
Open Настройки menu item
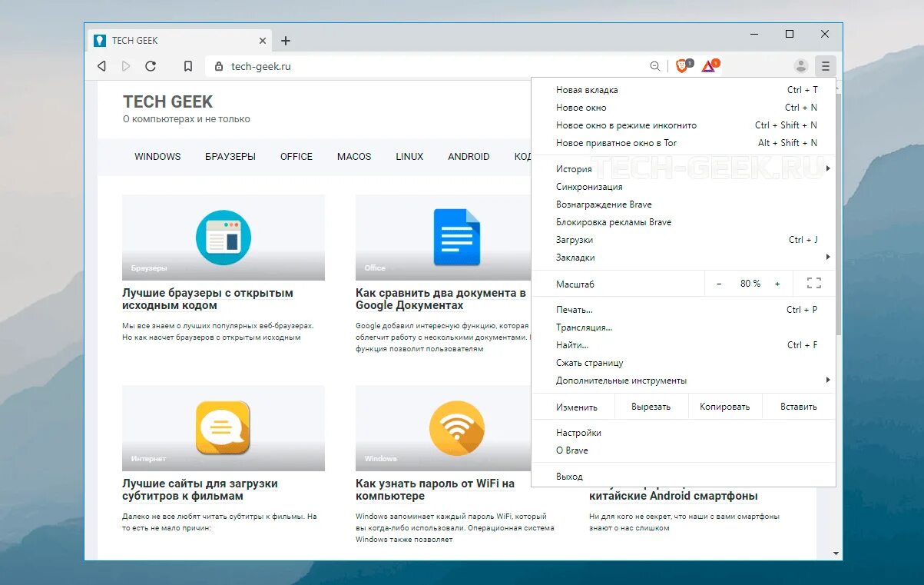coord(683,433)
